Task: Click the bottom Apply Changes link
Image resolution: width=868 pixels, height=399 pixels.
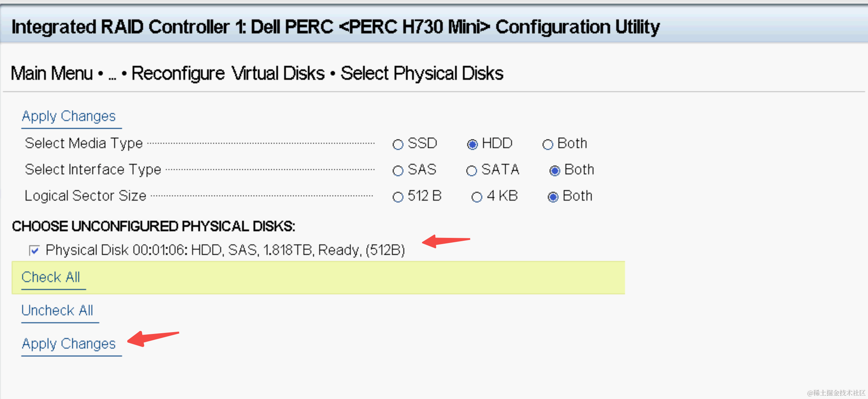Action: pyautogui.click(x=69, y=344)
